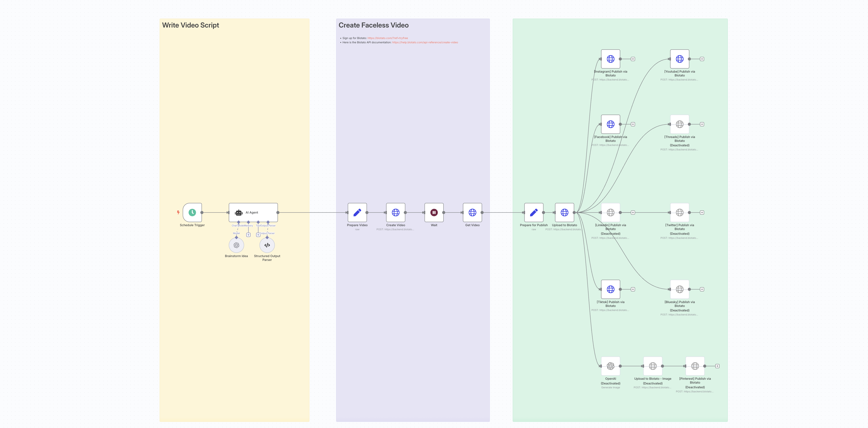This screenshot has width=868, height=428.
Task: Click plus after [Youtube] Publish node
Action: [702, 59]
